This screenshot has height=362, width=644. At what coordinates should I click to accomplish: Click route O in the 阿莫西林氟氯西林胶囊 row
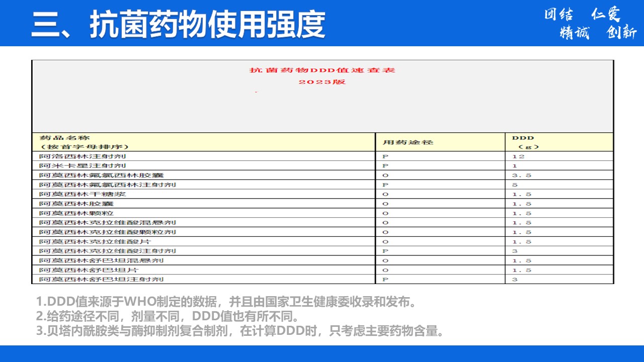coord(386,175)
